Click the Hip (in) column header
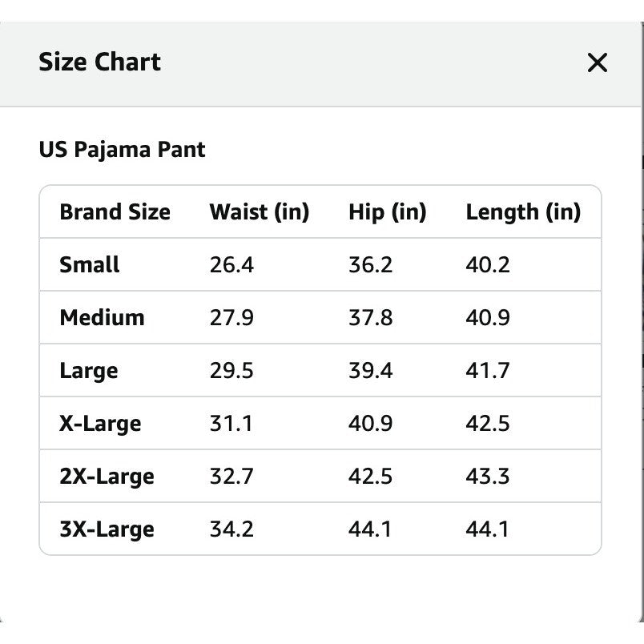Viewport: 644px width, 644px height. pyautogui.click(x=388, y=212)
